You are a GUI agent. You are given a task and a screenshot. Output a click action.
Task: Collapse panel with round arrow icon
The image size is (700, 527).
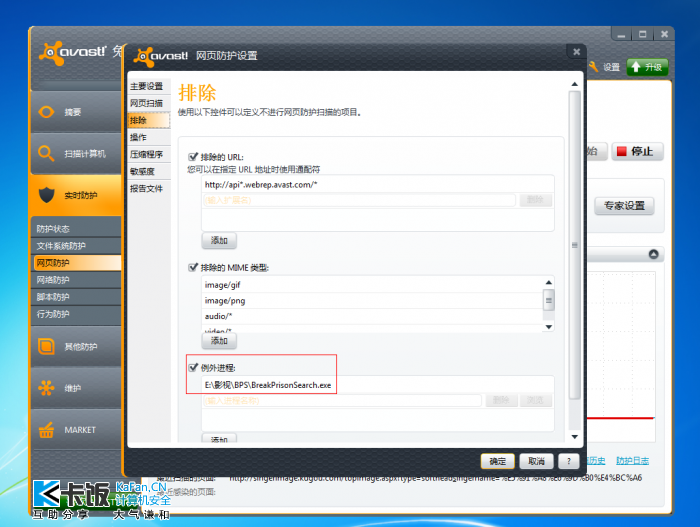tap(654, 254)
